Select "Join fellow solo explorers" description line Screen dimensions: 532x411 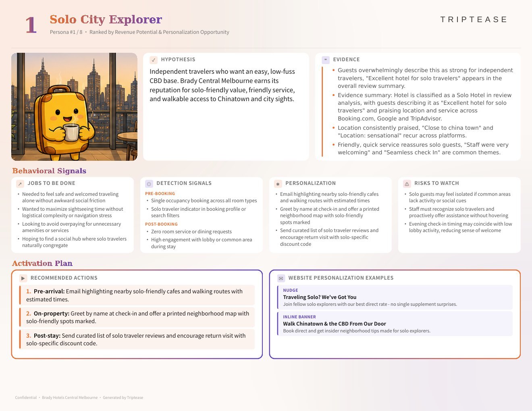[370, 305]
